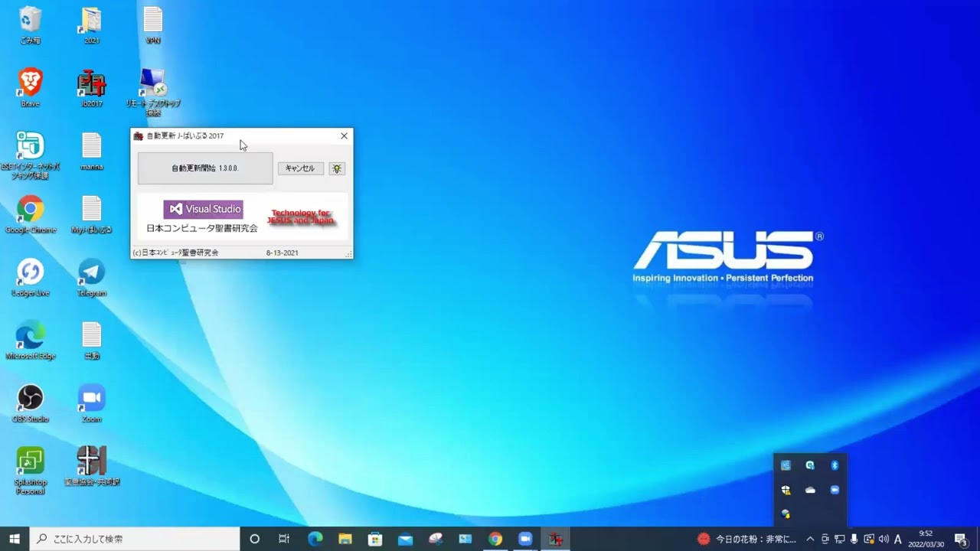Viewport: 980px width, 551px height.
Task: Select the ESET internet banking desktop shortcut
Action: pos(31,155)
